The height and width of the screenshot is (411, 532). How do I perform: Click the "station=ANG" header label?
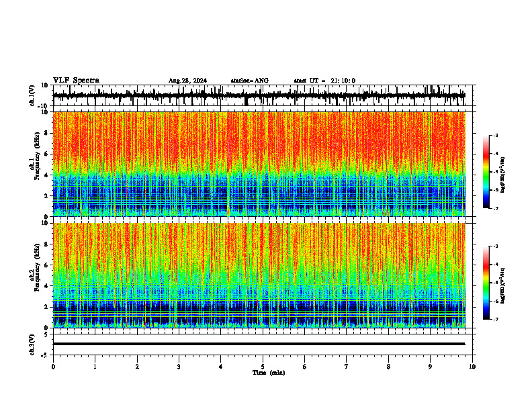point(249,81)
